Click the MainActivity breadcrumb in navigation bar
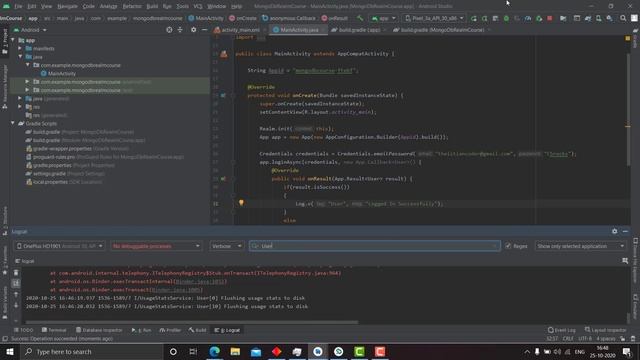 coord(206,18)
